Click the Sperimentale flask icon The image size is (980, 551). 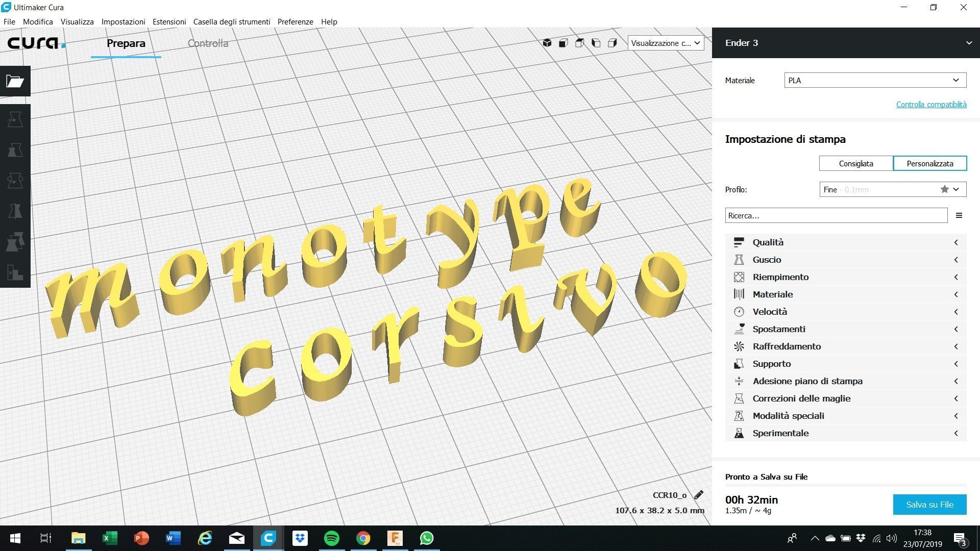coord(739,433)
